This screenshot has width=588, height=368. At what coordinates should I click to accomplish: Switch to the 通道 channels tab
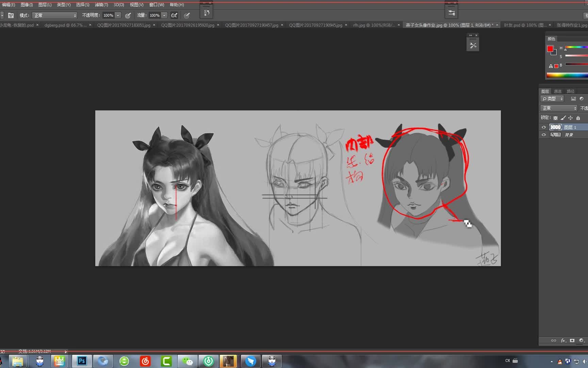558,91
